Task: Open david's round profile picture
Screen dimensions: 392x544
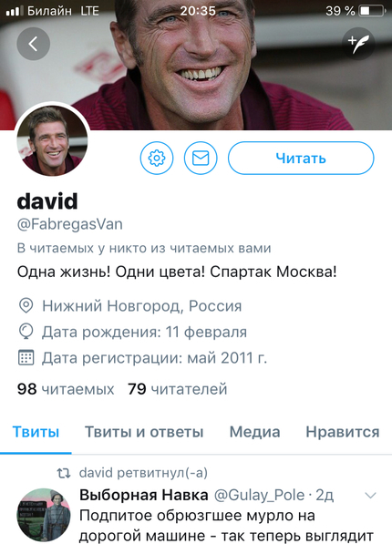Action: (52, 140)
